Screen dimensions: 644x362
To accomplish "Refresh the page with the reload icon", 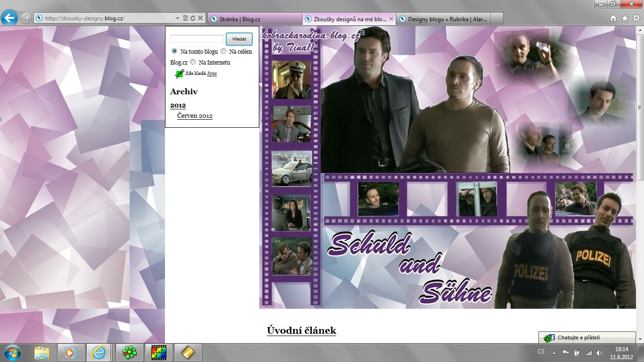I will [x=193, y=18].
